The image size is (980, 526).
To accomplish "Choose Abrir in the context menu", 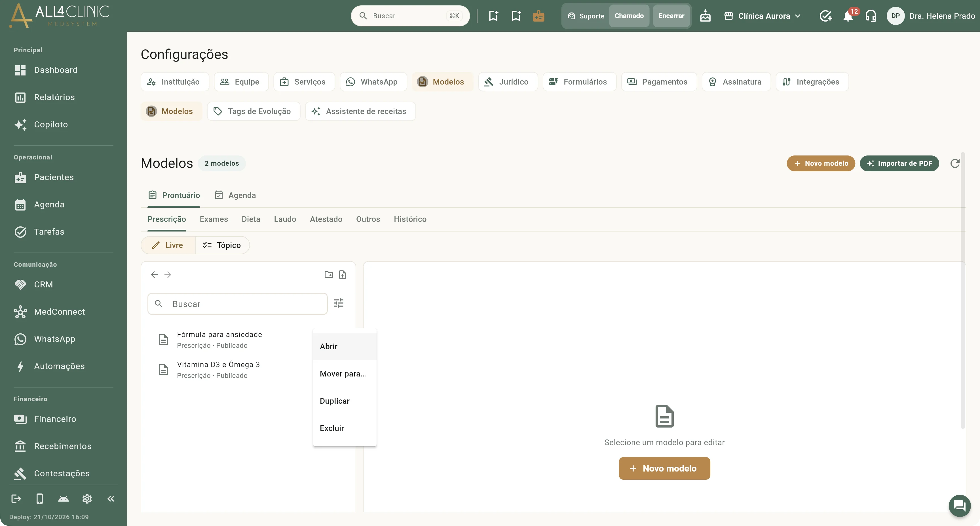I will point(345,346).
